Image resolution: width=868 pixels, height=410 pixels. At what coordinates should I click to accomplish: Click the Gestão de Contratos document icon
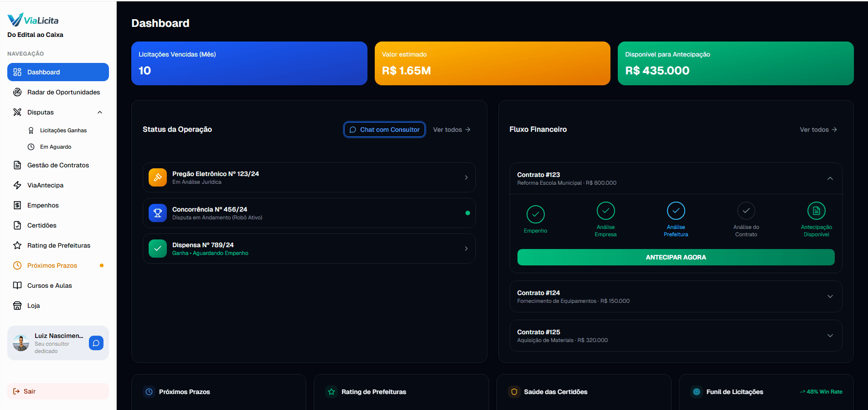tap(17, 165)
